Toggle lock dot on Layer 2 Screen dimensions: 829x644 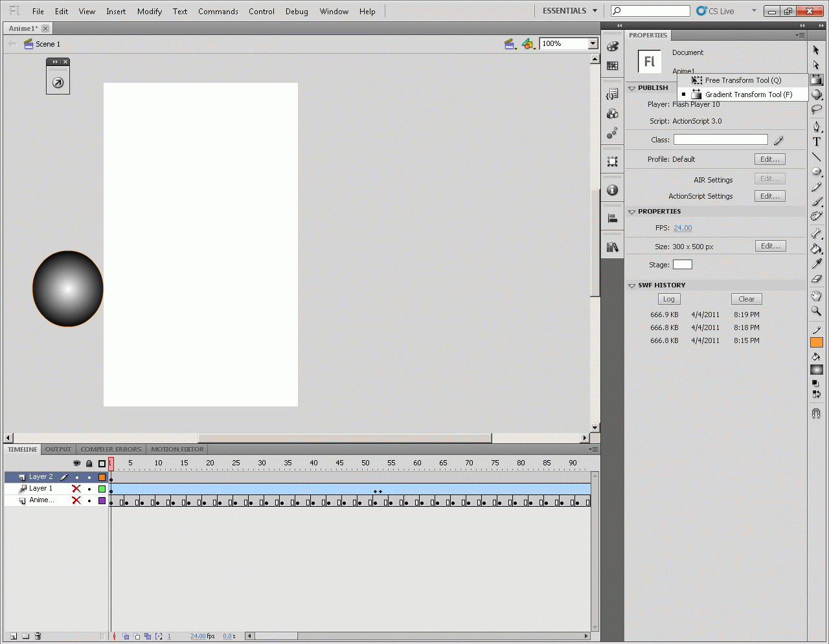(89, 477)
